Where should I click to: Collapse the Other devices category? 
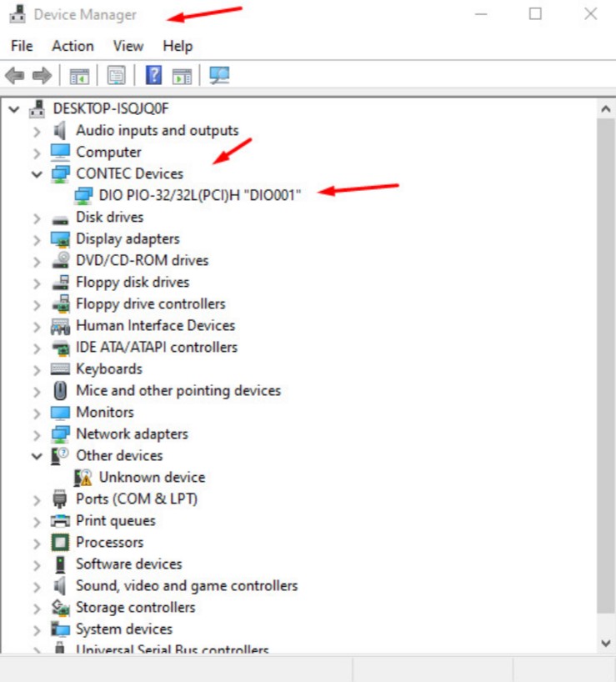click(37, 456)
